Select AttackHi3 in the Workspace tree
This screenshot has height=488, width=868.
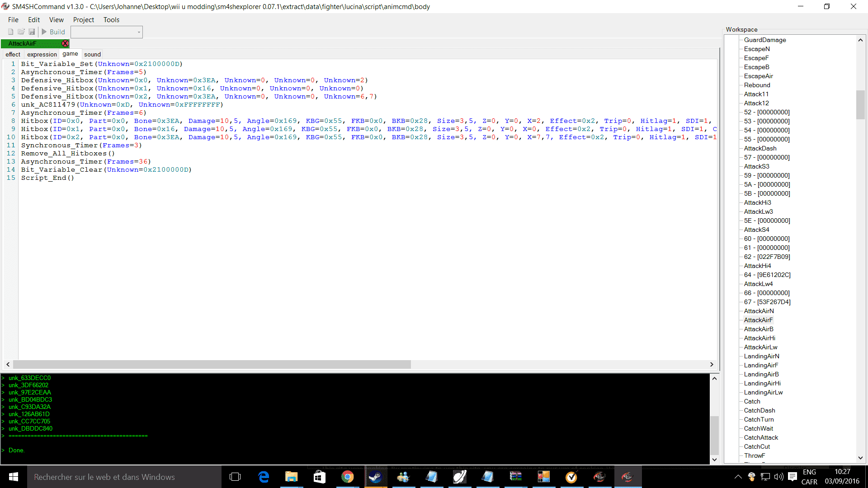(x=758, y=202)
